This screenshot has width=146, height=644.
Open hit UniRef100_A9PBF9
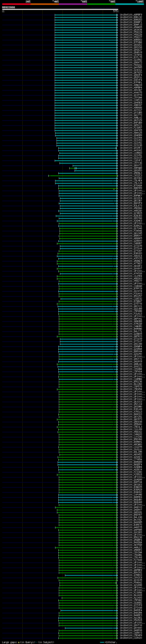tap(131, 15)
